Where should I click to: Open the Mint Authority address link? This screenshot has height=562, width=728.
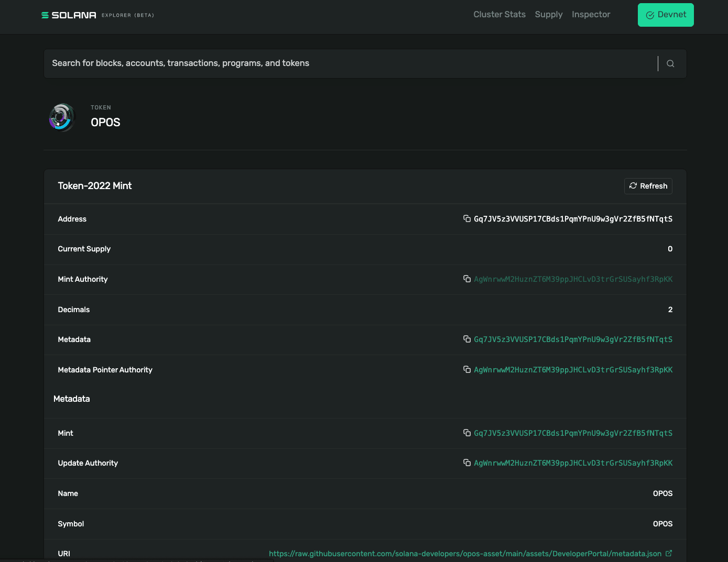573,279
